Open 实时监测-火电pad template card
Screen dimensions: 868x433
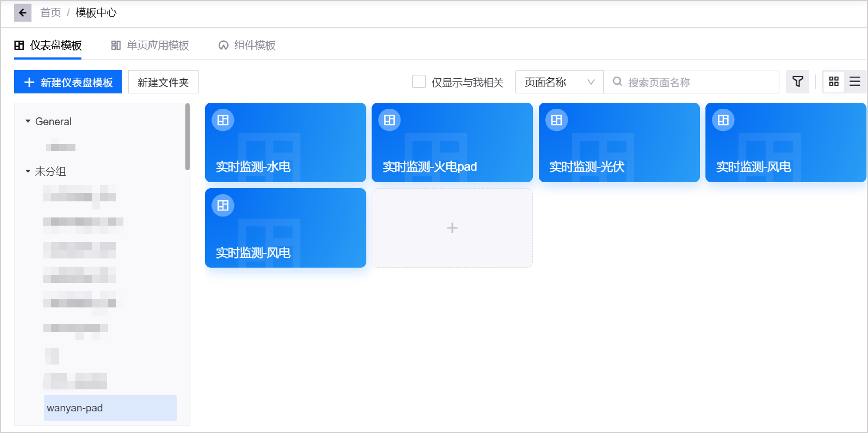tap(452, 142)
